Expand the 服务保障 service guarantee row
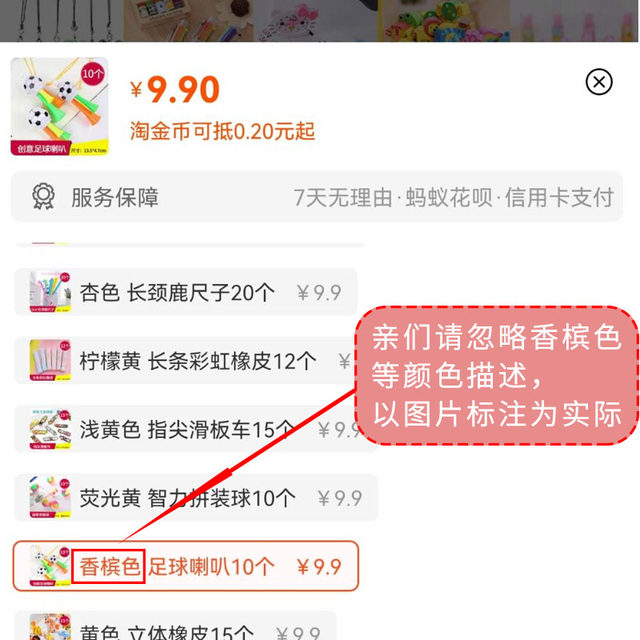Screen dimensions: 640x640 click(x=317, y=197)
